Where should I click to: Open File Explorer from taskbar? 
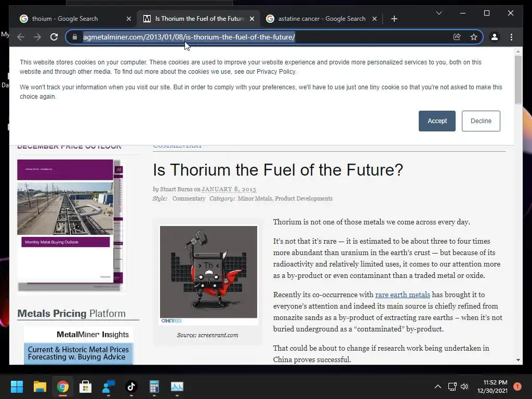[39, 387]
